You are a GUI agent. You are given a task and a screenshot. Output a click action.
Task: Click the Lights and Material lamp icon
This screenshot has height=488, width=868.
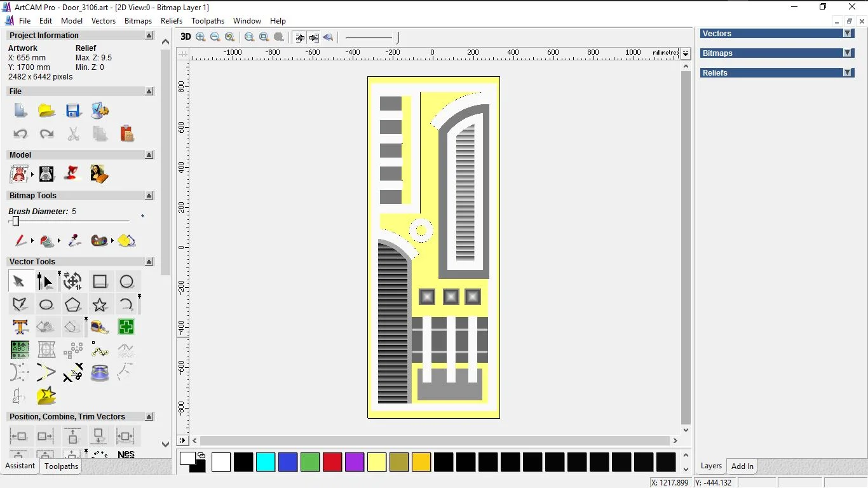pos(73,173)
